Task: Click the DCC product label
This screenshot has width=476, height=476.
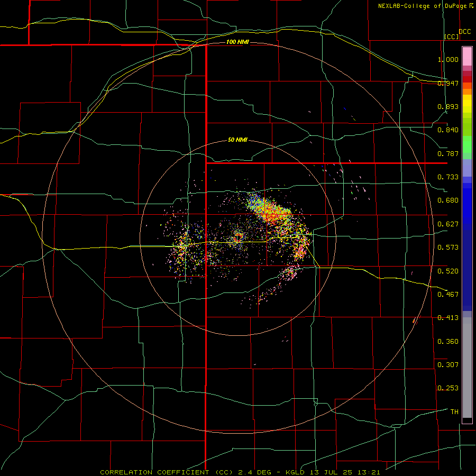Action: point(465,32)
